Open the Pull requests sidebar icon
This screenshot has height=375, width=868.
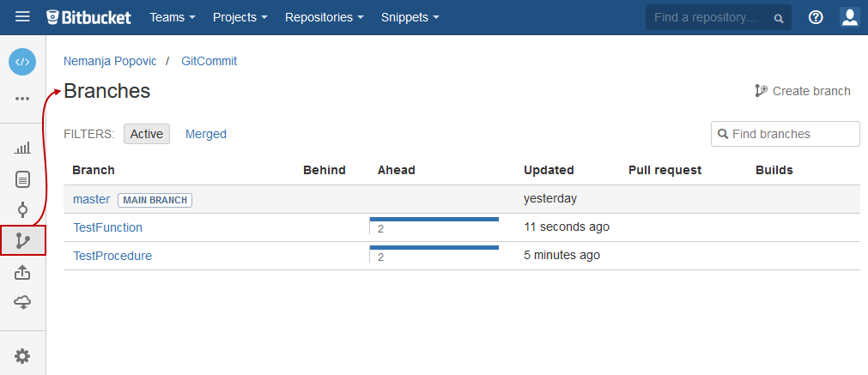pos(22,273)
